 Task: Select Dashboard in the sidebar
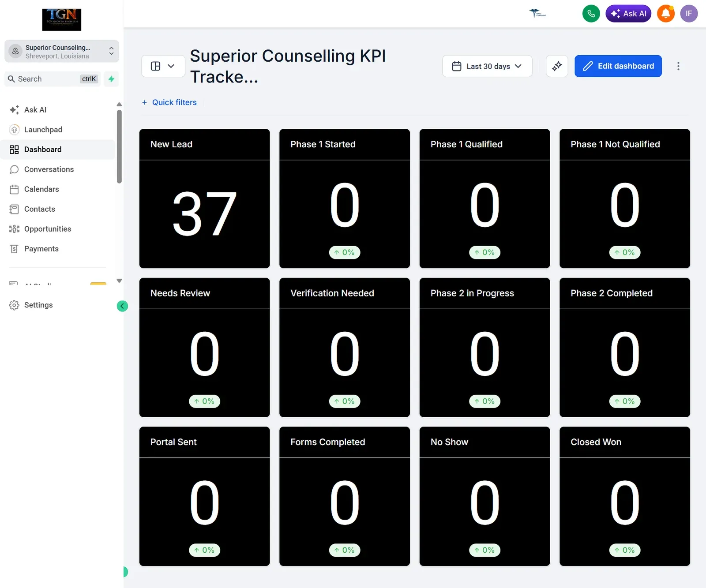coord(57,150)
